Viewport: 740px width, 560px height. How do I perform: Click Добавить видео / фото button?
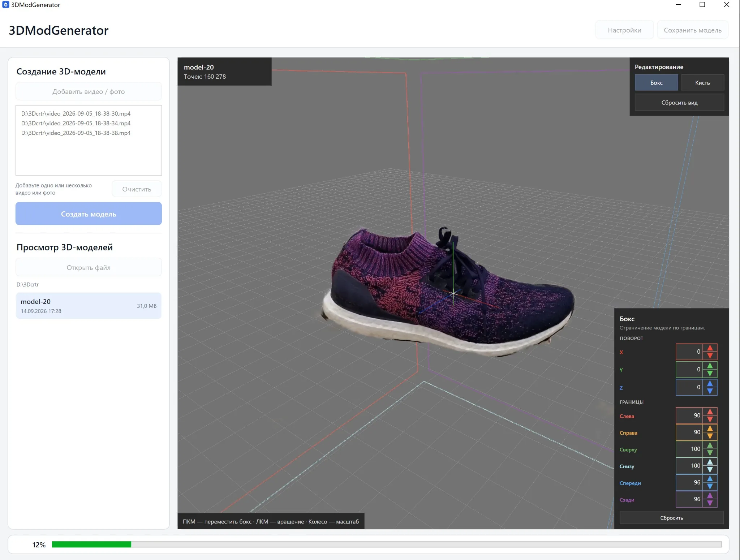tap(89, 91)
